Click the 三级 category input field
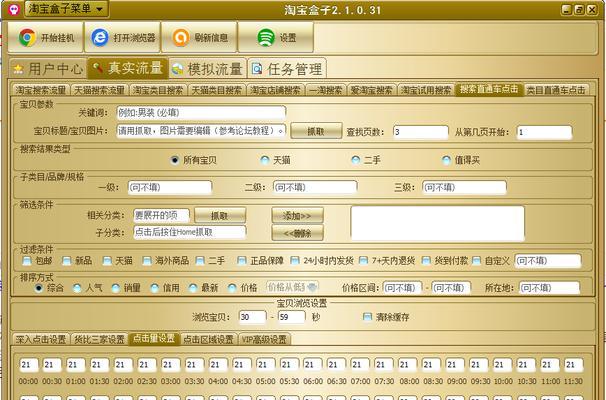The width and height of the screenshot is (606, 400). tap(464, 187)
